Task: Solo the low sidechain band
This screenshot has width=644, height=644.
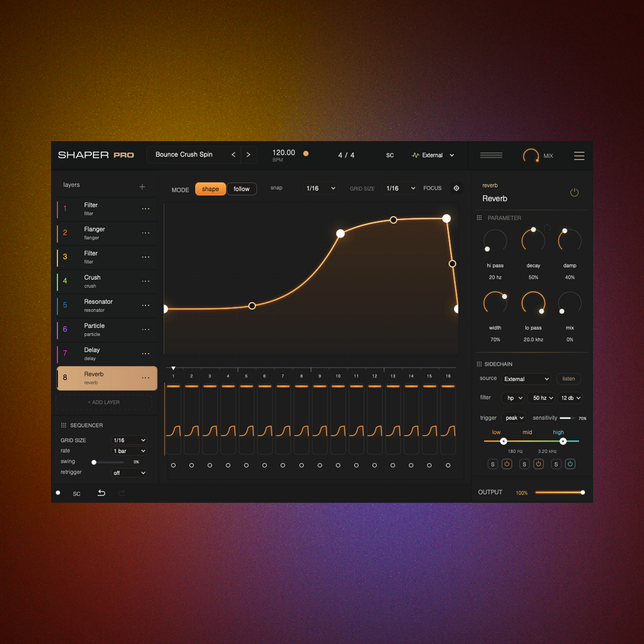Action: [x=493, y=464]
